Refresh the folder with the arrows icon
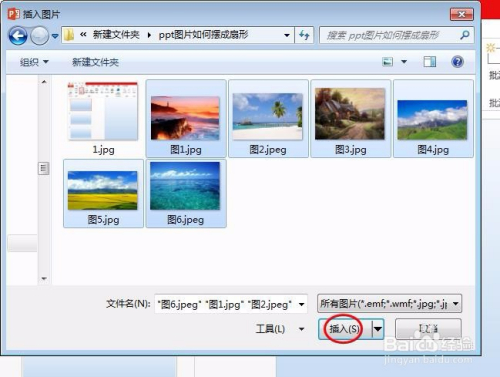The width and height of the screenshot is (500, 377). [304, 35]
